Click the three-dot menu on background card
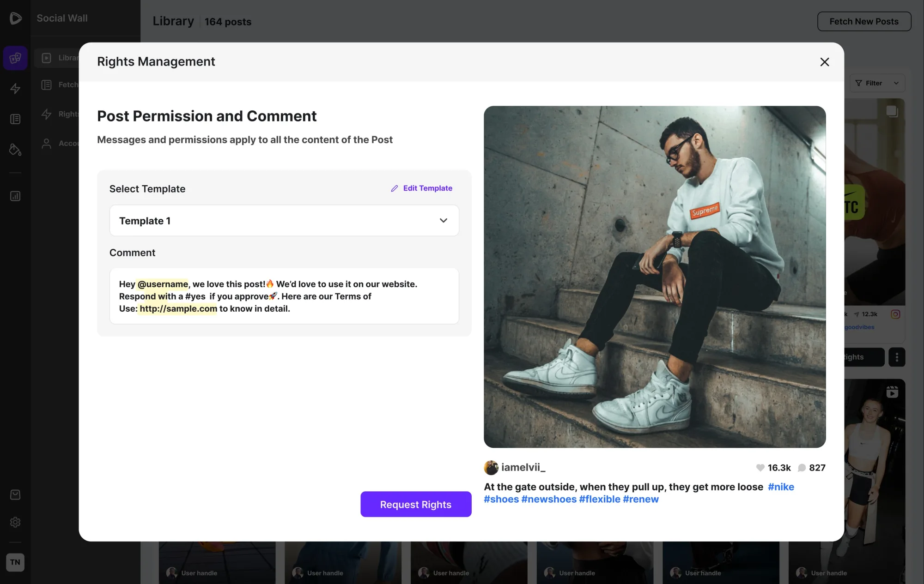924x584 pixels. coord(897,357)
